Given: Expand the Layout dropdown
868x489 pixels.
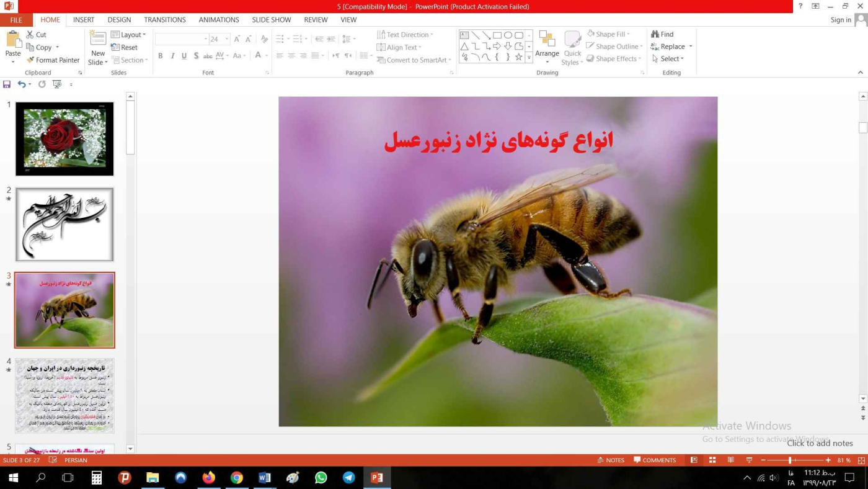Looking at the screenshot, I should pos(128,35).
